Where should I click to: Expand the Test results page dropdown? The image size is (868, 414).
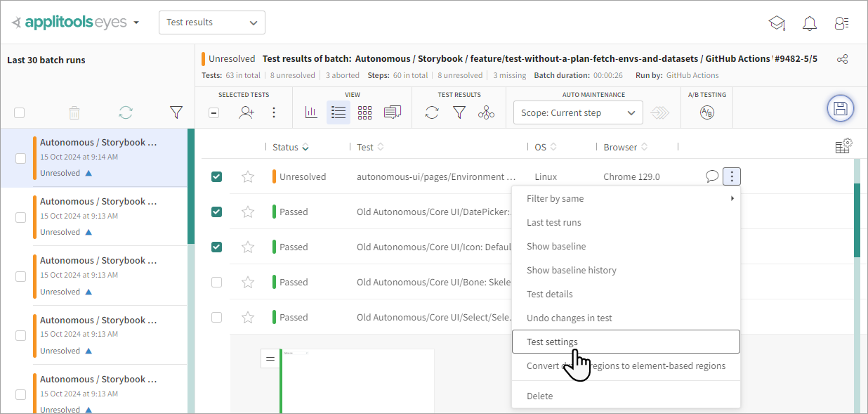212,22
